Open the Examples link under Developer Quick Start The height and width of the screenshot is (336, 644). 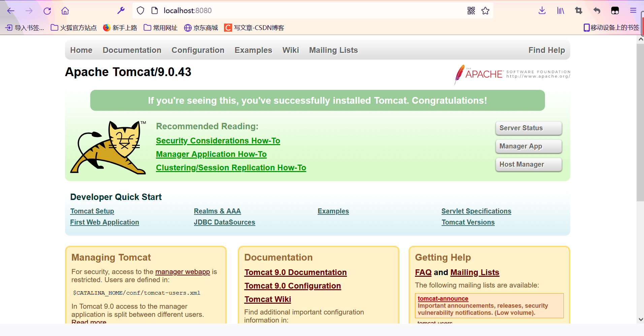[333, 211]
